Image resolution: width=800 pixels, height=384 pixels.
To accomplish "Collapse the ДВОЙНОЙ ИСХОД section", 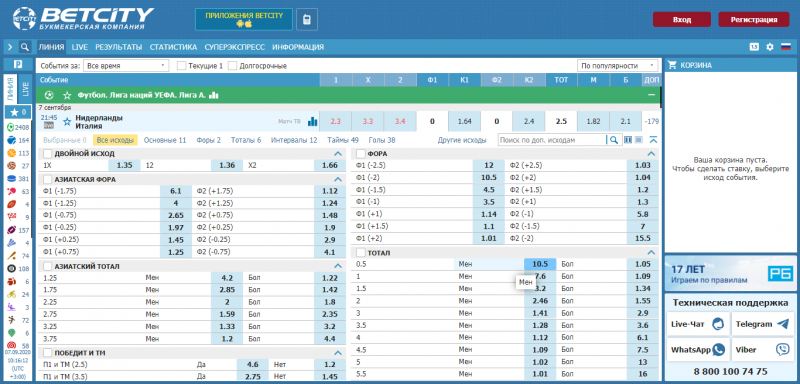I will [337, 153].
